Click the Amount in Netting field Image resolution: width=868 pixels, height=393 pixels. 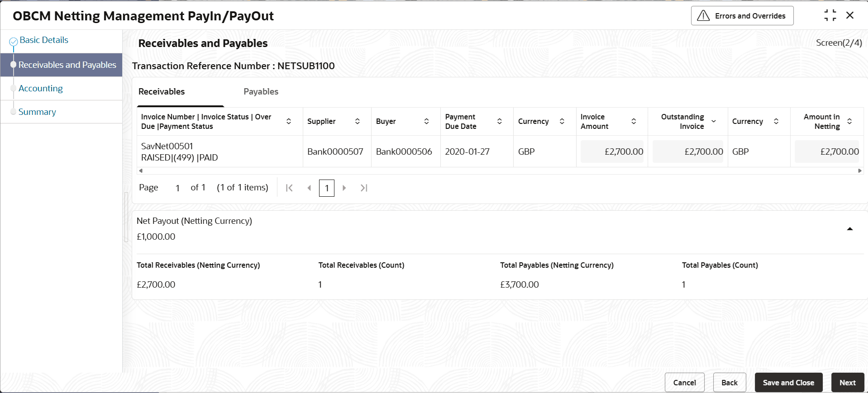[x=827, y=152]
